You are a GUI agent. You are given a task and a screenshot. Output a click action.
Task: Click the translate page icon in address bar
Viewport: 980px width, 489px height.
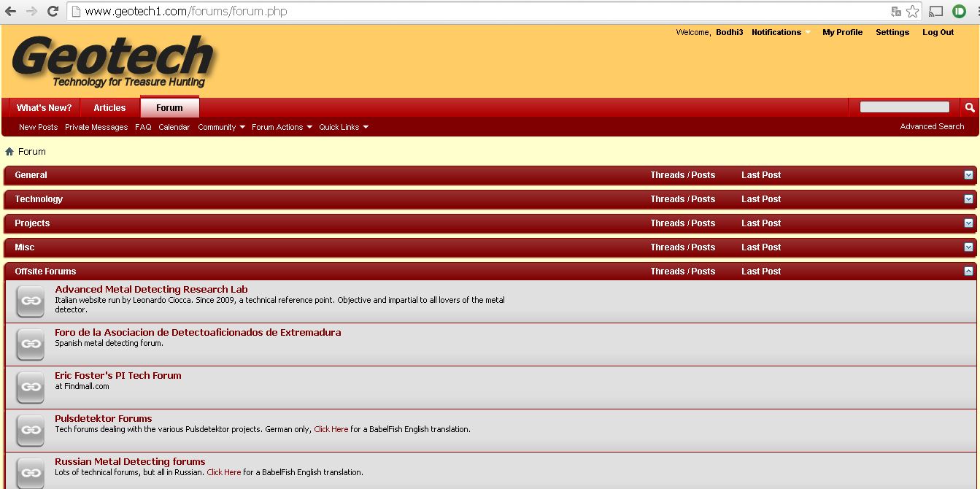tap(896, 12)
